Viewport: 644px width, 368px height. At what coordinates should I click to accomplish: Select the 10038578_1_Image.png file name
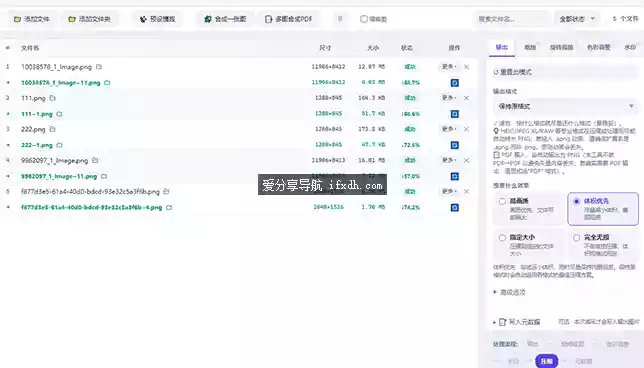coord(57,67)
